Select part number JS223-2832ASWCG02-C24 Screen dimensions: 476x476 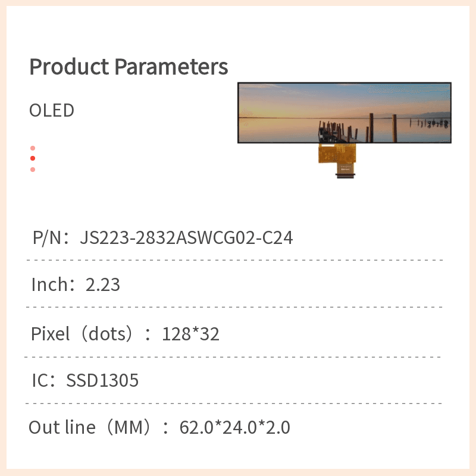(186, 237)
